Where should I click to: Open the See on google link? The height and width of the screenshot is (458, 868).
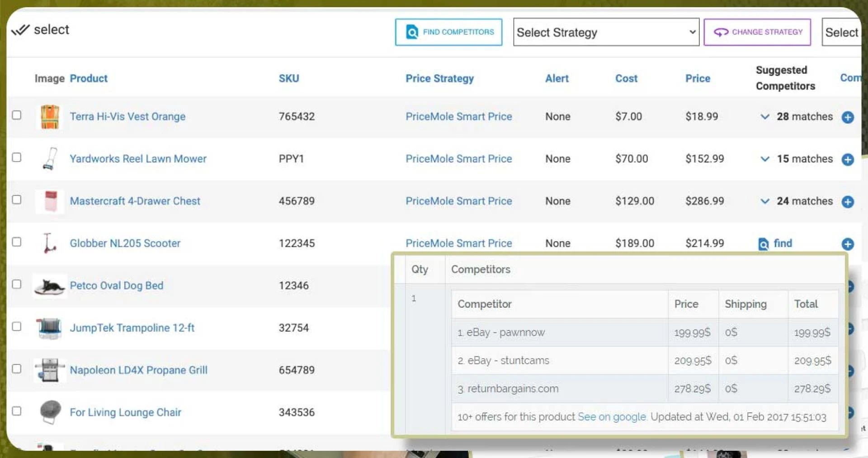612,417
